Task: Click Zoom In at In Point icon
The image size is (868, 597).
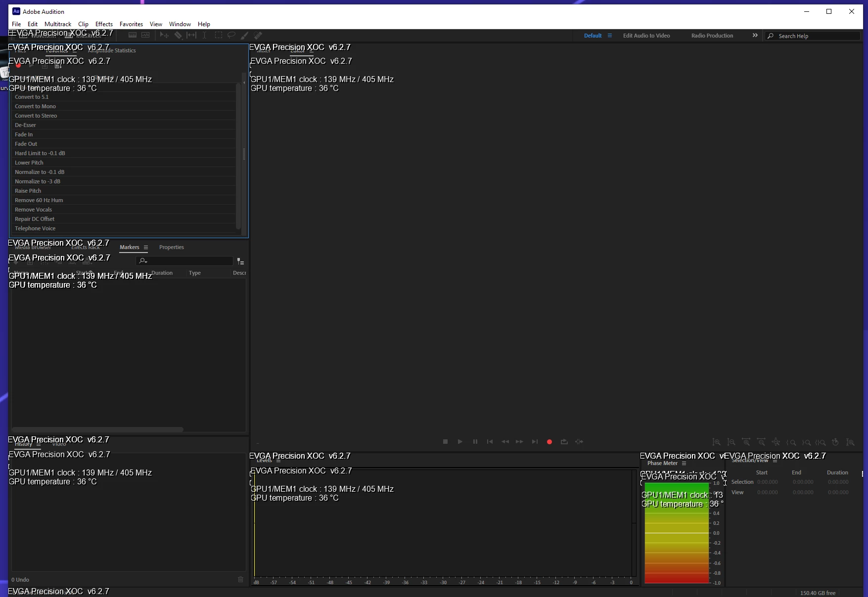Action: [x=791, y=442]
